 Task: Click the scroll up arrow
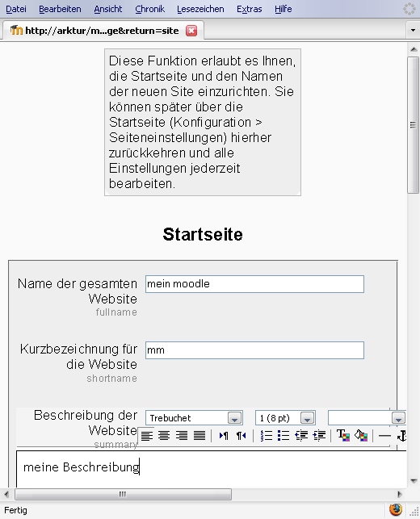[414, 50]
